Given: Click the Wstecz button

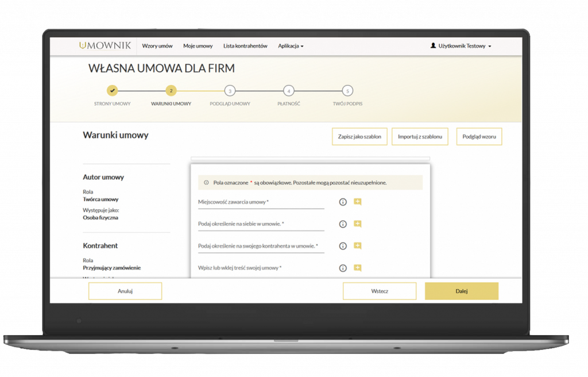Looking at the screenshot, I should [x=380, y=291].
